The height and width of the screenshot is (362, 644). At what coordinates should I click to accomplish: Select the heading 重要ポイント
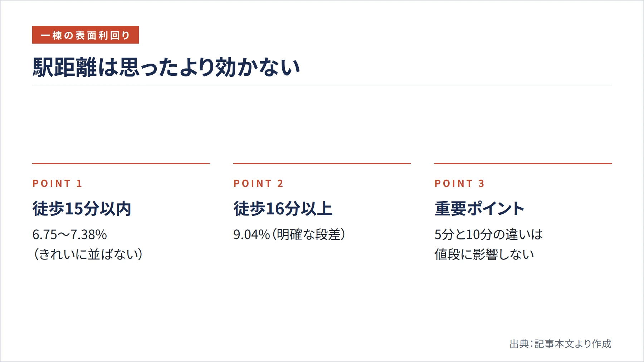point(479,209)
